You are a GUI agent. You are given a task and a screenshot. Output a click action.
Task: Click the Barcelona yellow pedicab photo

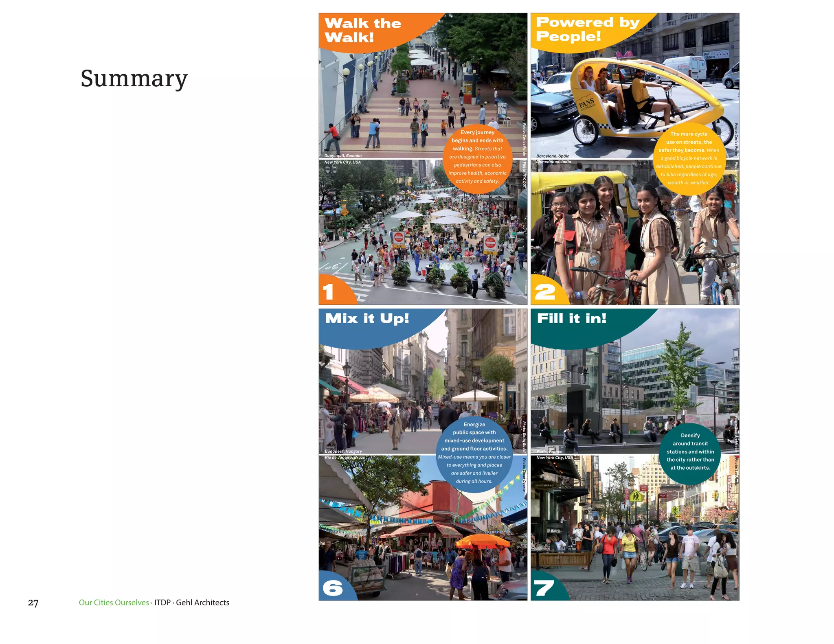pyautogui.click(x=635, y=85)
